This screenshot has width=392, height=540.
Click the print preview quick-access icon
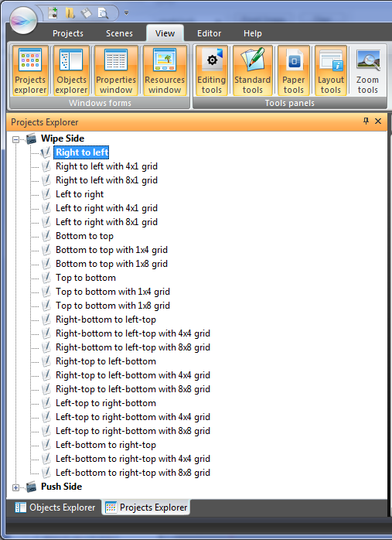point(103,13)
